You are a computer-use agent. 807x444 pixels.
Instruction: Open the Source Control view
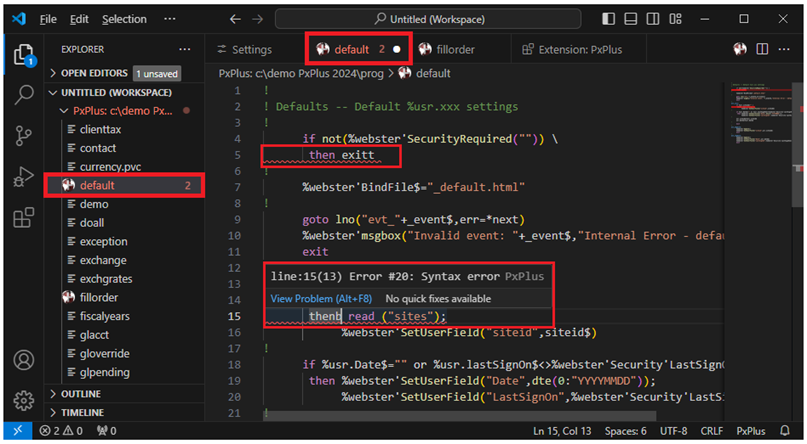tap(24, 137)
